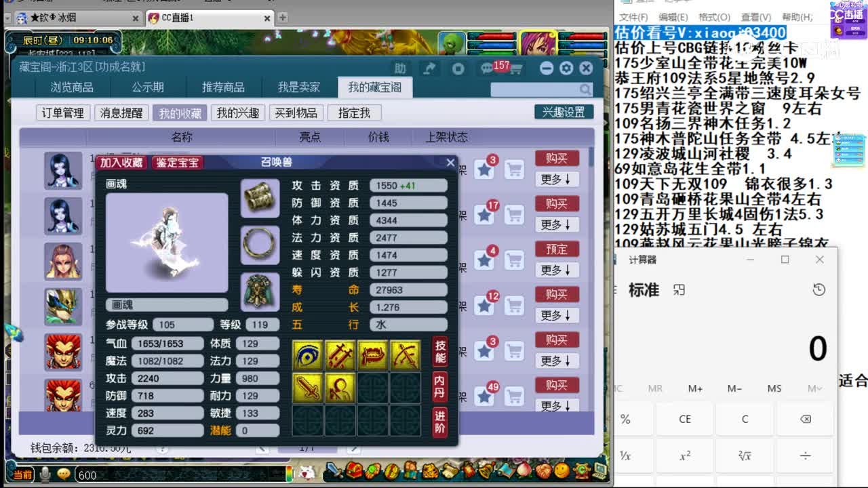Click 加入收藏 button in pet popup
Viewport: 868px width, 488px height.
(121, 162)
